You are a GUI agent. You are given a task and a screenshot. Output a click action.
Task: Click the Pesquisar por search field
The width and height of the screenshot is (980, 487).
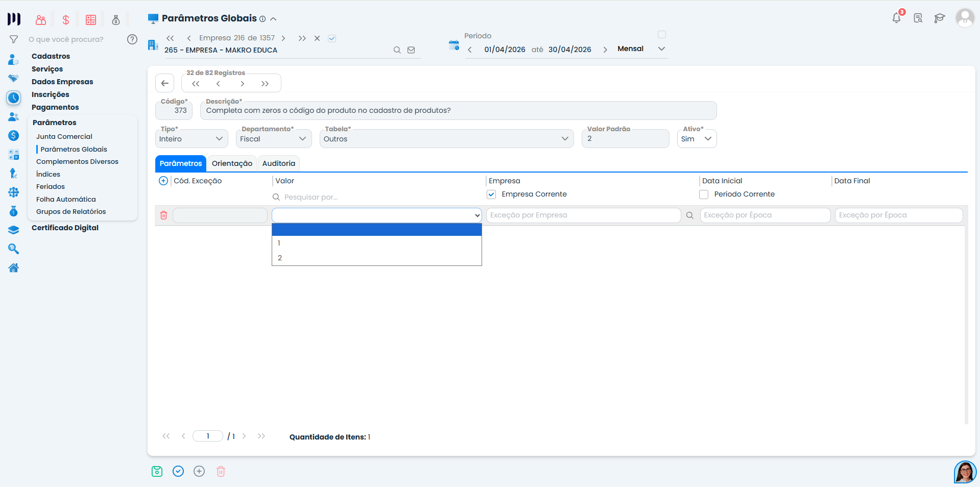(x=377, y=197)
